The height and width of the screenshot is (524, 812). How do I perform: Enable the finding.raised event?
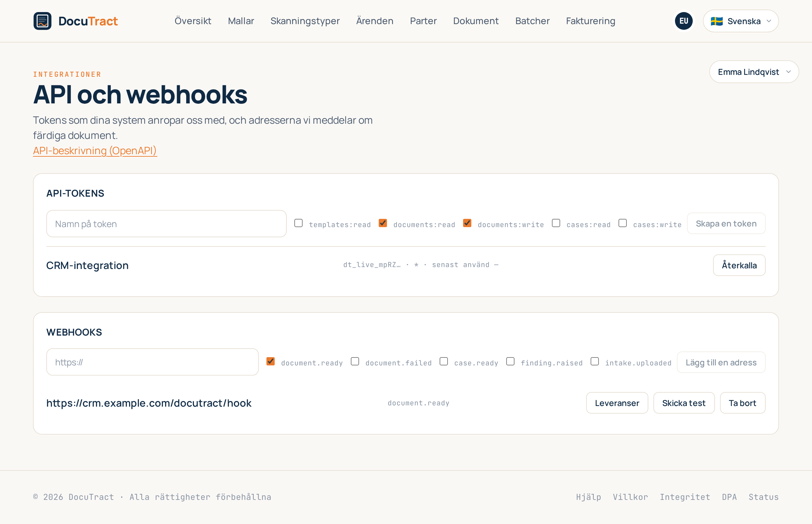tap(510, 361)
